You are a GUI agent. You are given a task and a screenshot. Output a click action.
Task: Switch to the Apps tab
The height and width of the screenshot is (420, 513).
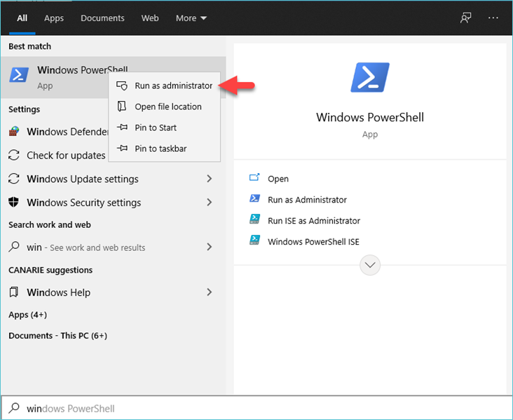54,18
